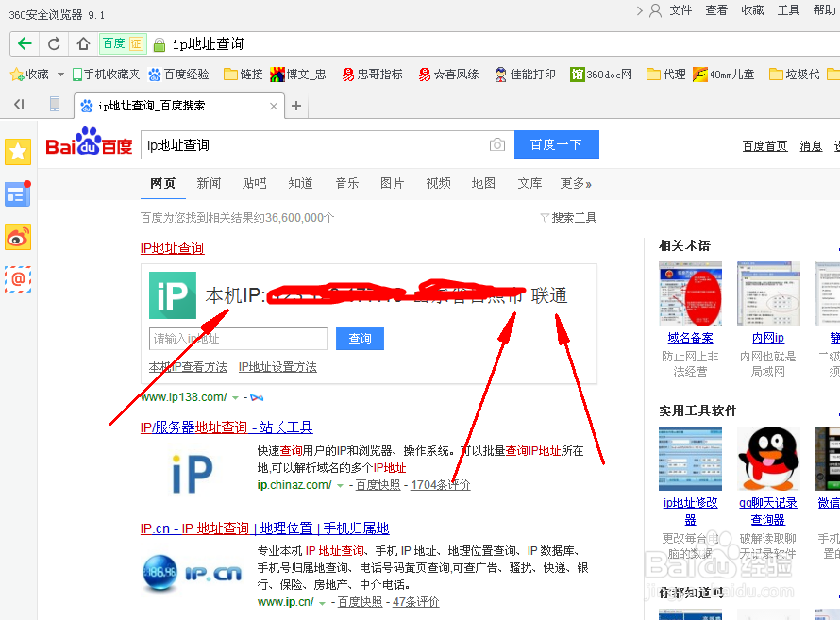This screenshot has height=620, width=840.
Task: Click the camera image search icon
Action: (x=497, y=144)
